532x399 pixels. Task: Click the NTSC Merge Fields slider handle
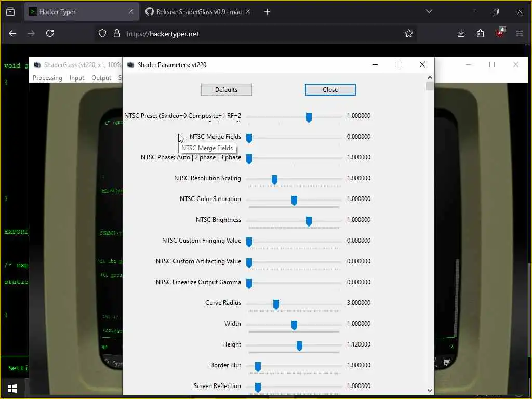(249, 138)
